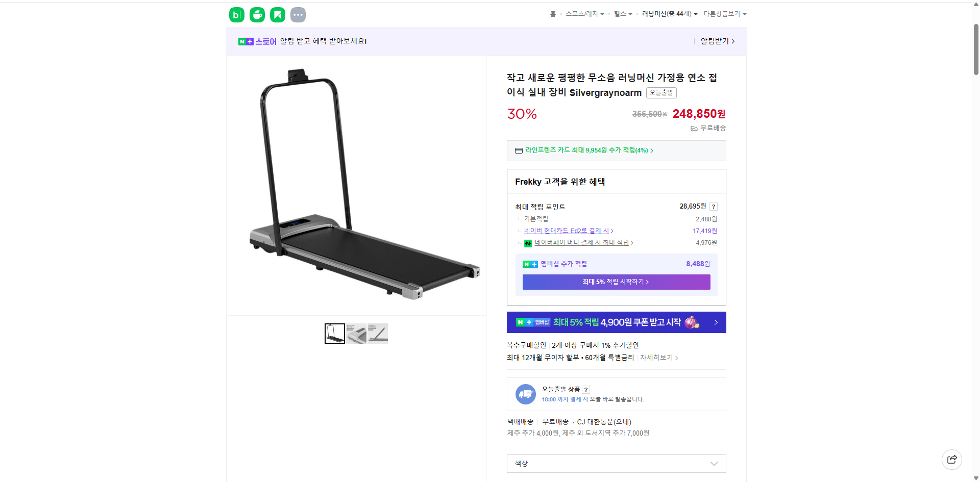Open the Naver Cafe coffee cup icon

(x=257, y=15)
